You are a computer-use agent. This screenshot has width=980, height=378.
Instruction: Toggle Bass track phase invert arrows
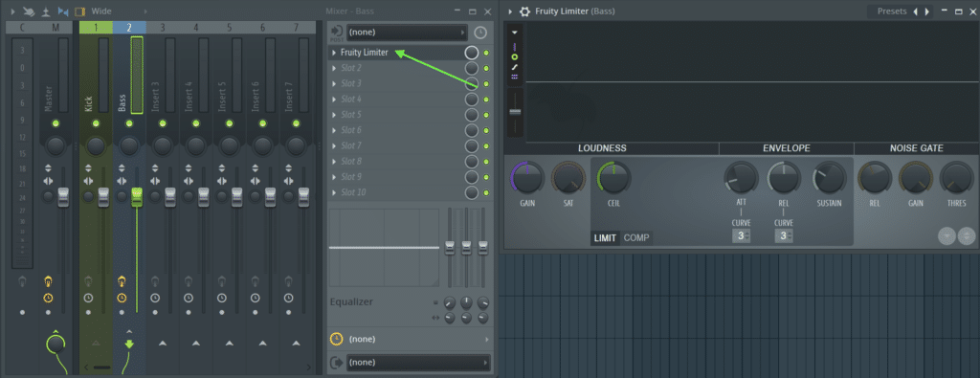click(122, 169)
